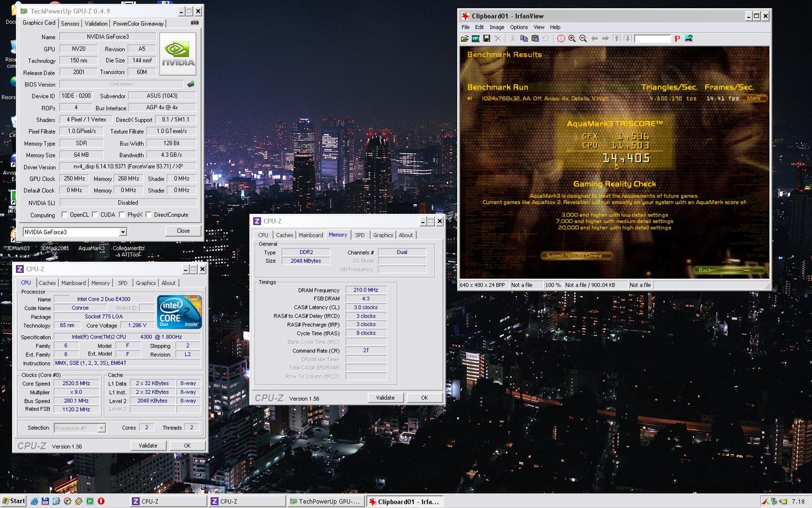Click the Intel Core 2 Duo logo in CPU-Z
The image size is (812, 508).
(179, 312)
